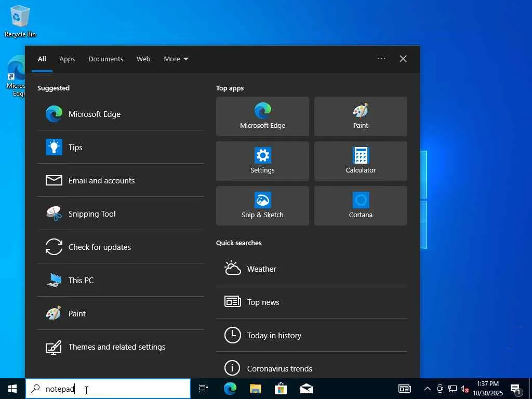The width and height of the screenshot is (532, 399).
Task: Open the Tips suggestion
Action: [x=120, y=147]
